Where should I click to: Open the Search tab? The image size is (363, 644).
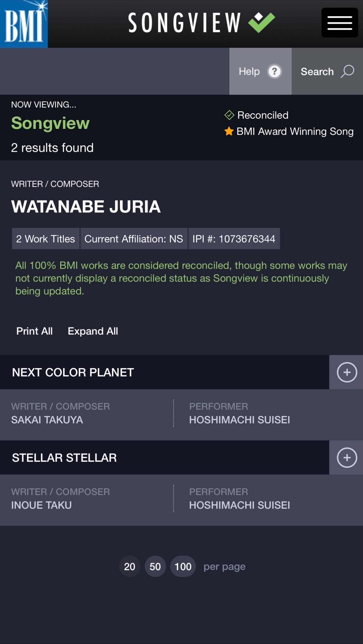coord(327,71)
